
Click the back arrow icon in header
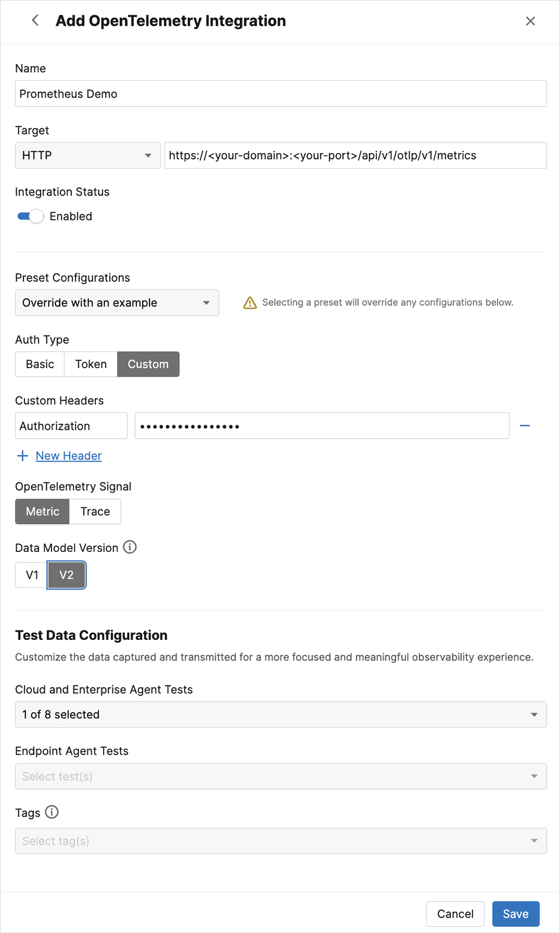35,21
